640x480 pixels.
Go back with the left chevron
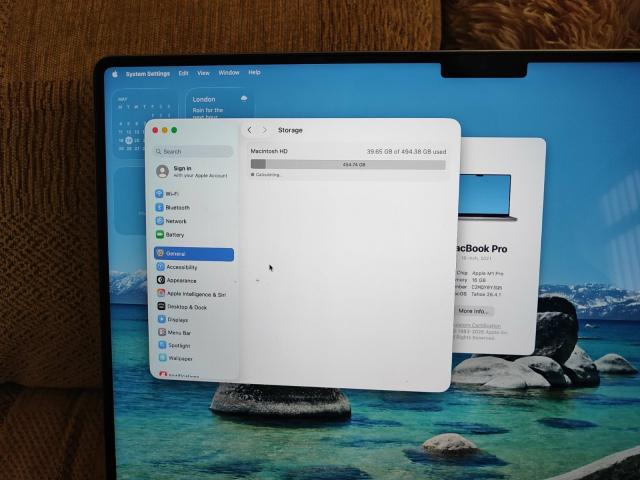(x=250, y=130)
